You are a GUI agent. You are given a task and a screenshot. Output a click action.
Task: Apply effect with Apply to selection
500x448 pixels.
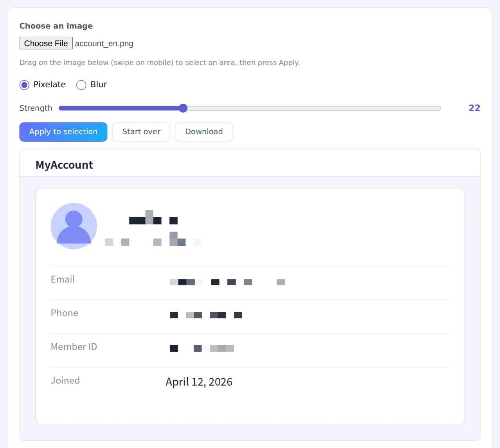(x=63, y=132)
